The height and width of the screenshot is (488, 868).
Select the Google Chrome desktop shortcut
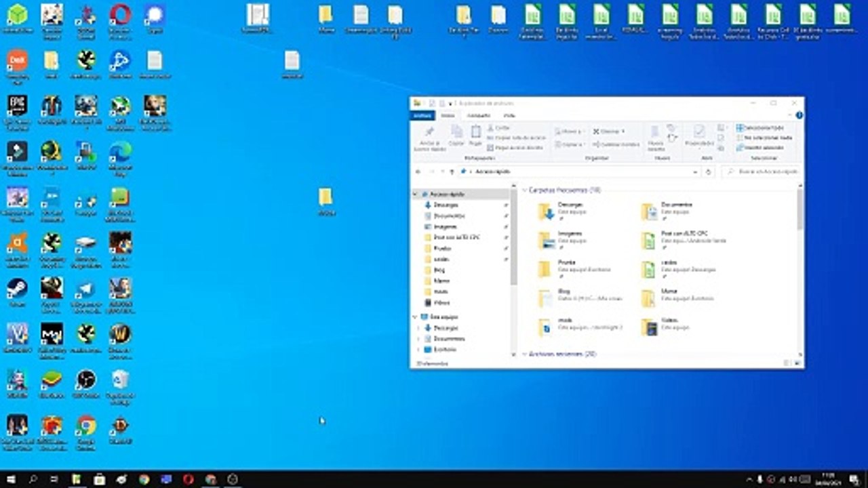pos(86,431)
